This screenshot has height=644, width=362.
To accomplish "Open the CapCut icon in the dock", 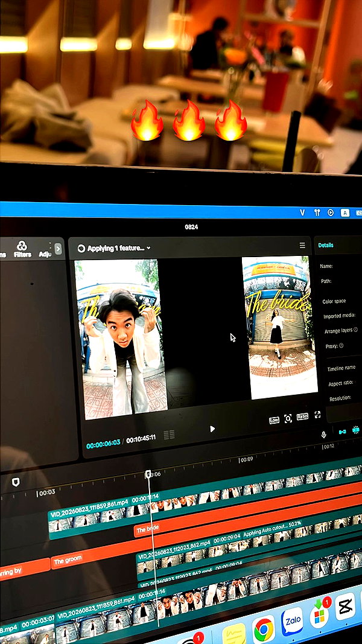I will click(346, 606).
